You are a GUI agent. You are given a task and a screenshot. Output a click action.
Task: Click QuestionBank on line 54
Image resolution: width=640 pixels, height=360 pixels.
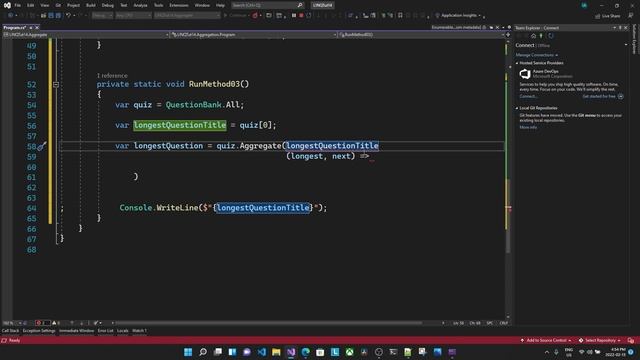[x=193, y=104]
